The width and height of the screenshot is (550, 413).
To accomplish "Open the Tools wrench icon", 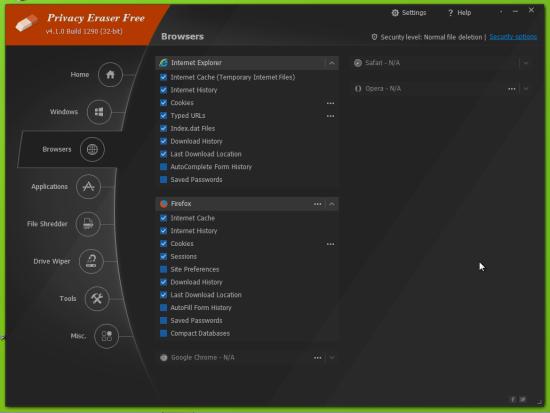I will point(97,299).
